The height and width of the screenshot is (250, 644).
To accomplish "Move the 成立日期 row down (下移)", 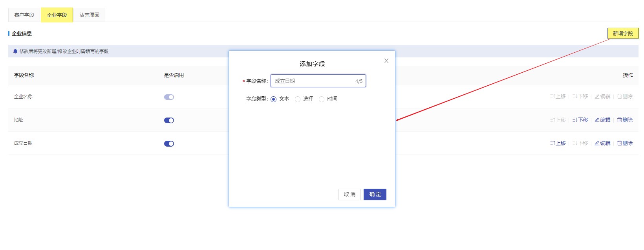I will click(580, 143).
